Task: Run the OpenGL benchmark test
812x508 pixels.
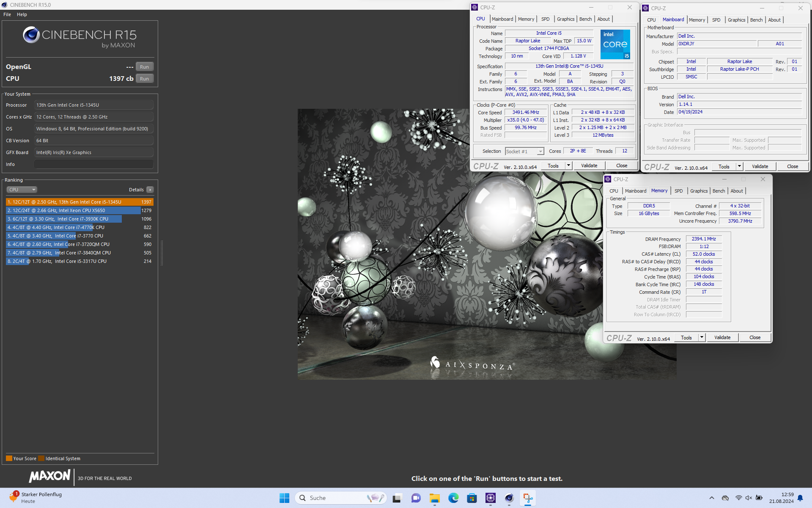Action: [144, 67]
